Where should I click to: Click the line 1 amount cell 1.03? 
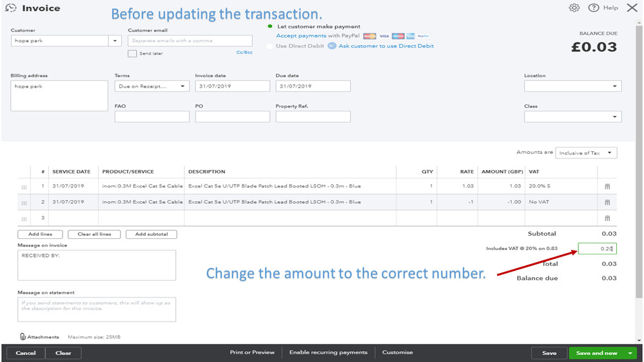tap(501, 186)
